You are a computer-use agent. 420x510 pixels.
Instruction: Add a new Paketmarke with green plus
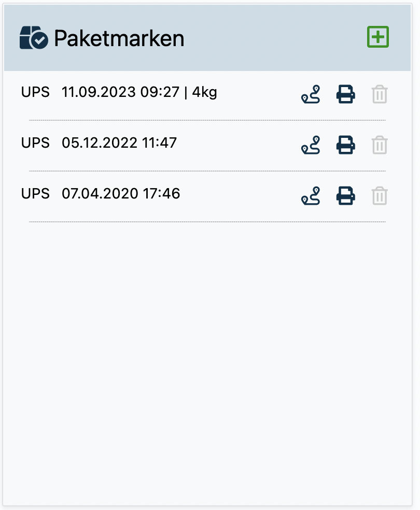(x=378, y=37)
